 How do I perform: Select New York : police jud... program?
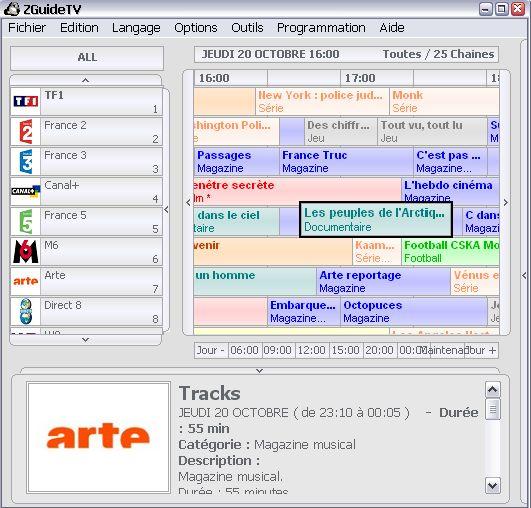[x=322, y=101]
